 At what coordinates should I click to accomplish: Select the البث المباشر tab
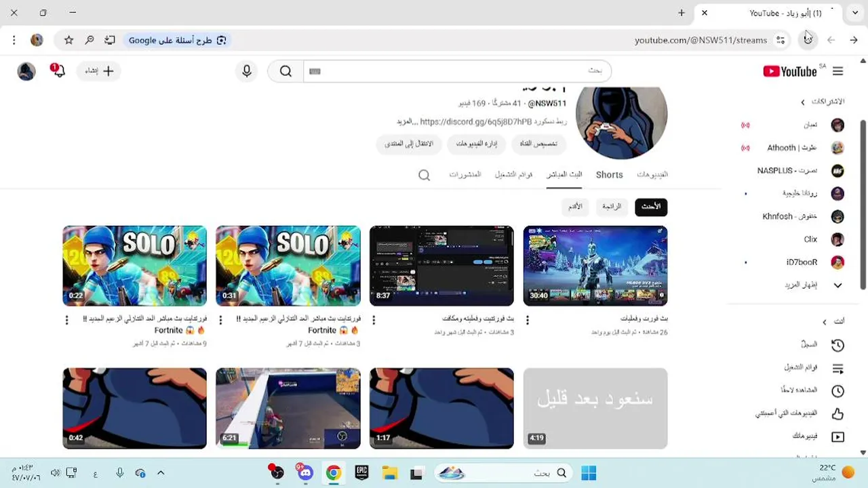pos(564,175)
